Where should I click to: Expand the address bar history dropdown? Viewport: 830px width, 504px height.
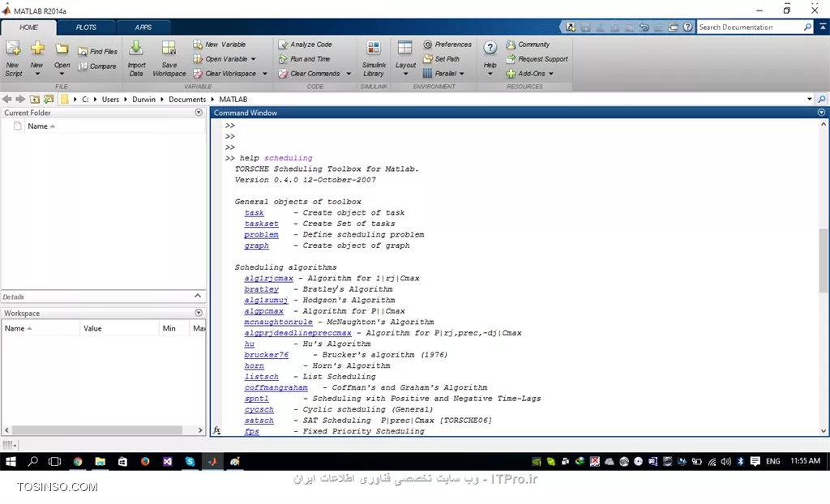point(810,99)
